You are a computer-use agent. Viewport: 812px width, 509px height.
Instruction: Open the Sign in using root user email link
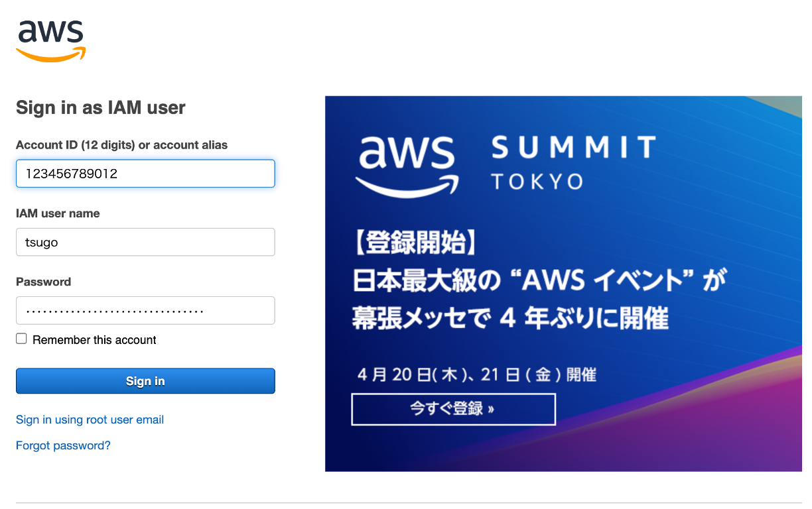[90, 420]
